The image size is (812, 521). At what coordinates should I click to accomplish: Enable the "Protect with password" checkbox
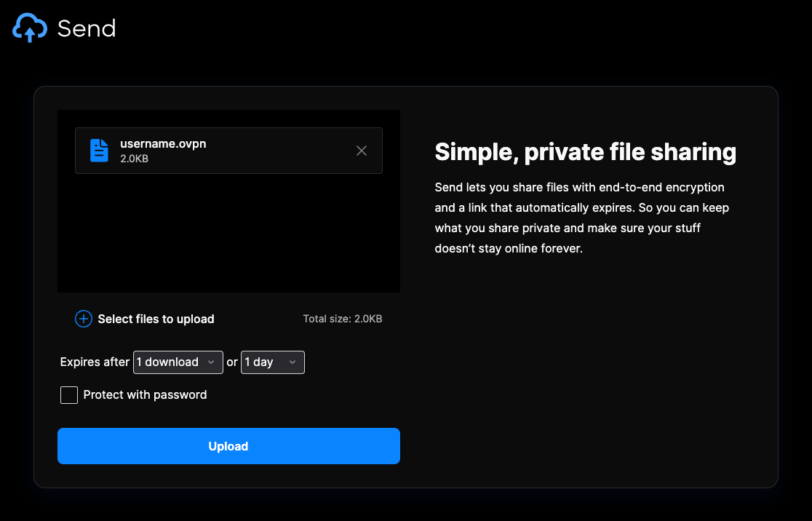[68, 394]
